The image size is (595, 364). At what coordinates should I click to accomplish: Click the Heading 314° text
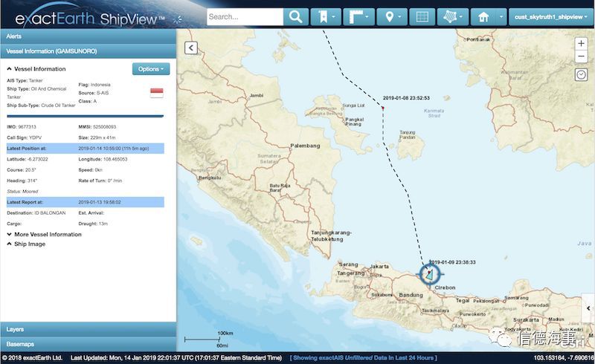22,181
